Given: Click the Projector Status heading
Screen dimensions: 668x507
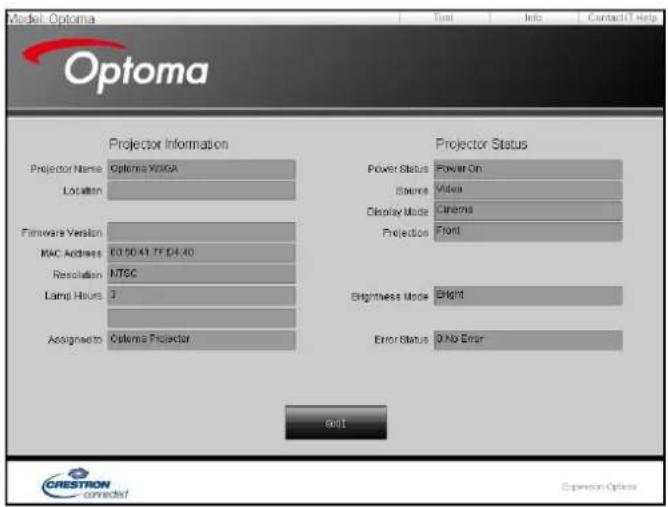Looking at the screenshot, I should coord(481,144).
